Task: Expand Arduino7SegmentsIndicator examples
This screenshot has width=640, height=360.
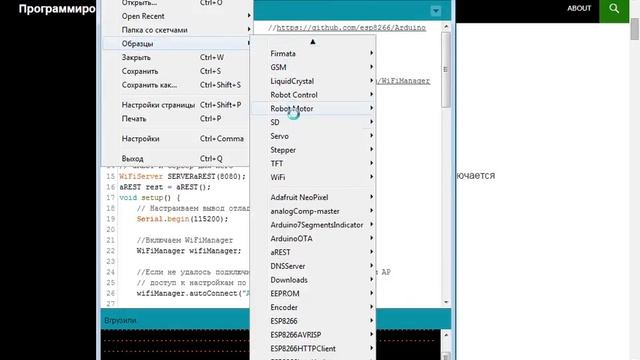Action: (313, 225)
